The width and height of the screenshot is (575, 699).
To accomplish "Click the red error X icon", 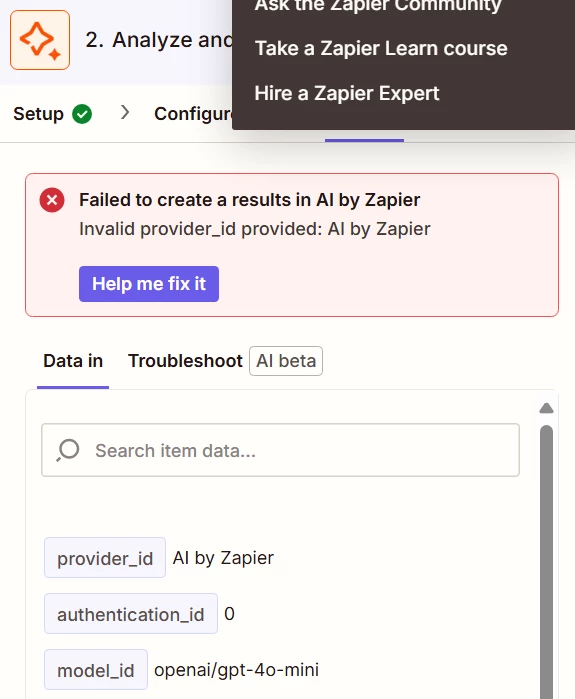I will [52, 200].
